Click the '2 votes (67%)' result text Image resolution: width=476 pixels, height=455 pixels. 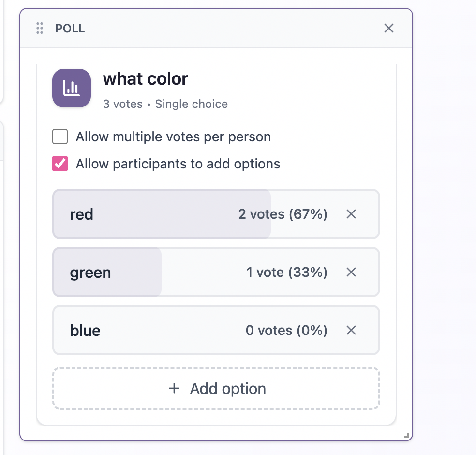(283, 214)
